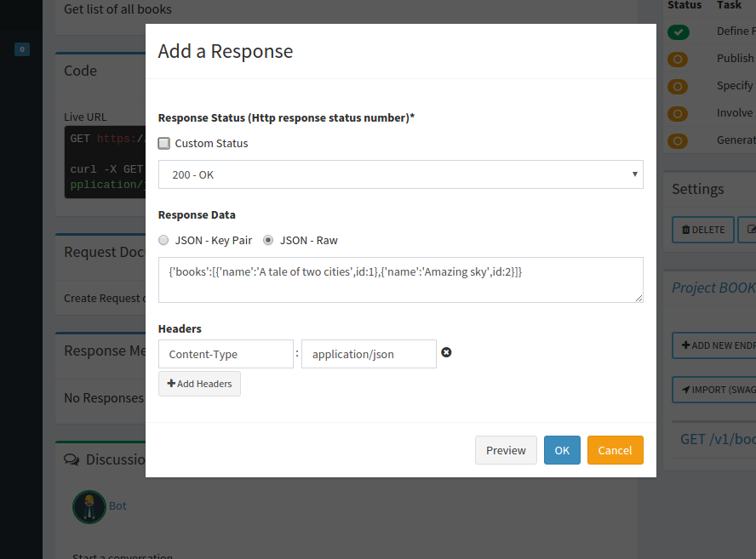Click the Involve task pending status icon
The height and width of the screenshot is (559, 756).
[678, 113]
